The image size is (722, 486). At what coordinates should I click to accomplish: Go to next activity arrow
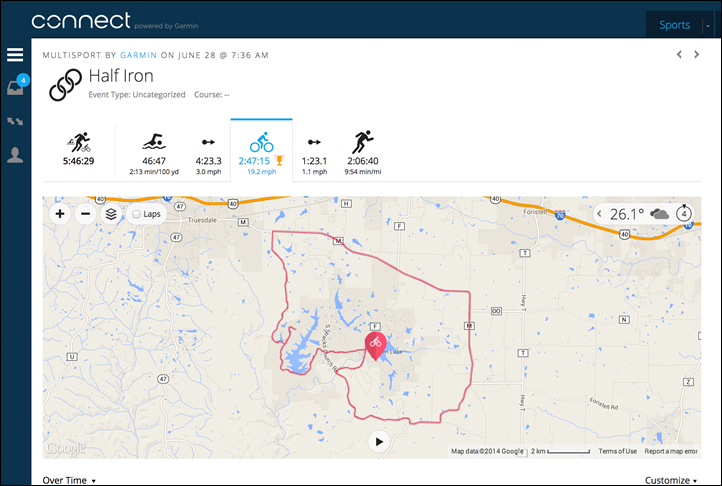tap(696, 54)
